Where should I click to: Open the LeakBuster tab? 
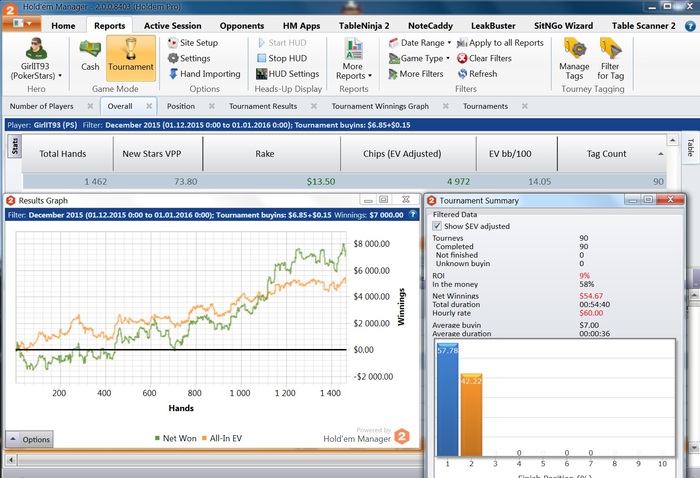493,26
